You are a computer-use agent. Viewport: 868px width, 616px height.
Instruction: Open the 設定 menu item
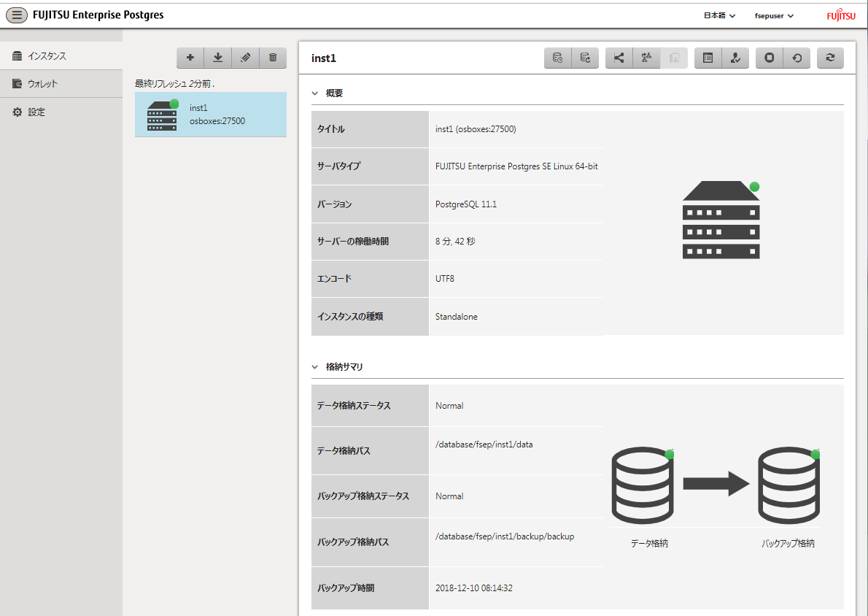click(x=61, y=112)
